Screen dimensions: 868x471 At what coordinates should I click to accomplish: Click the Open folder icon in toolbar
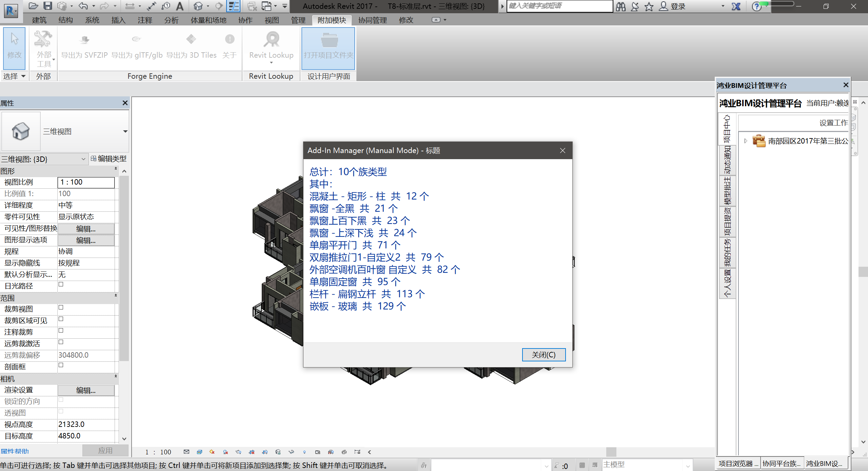click(33, 6)
